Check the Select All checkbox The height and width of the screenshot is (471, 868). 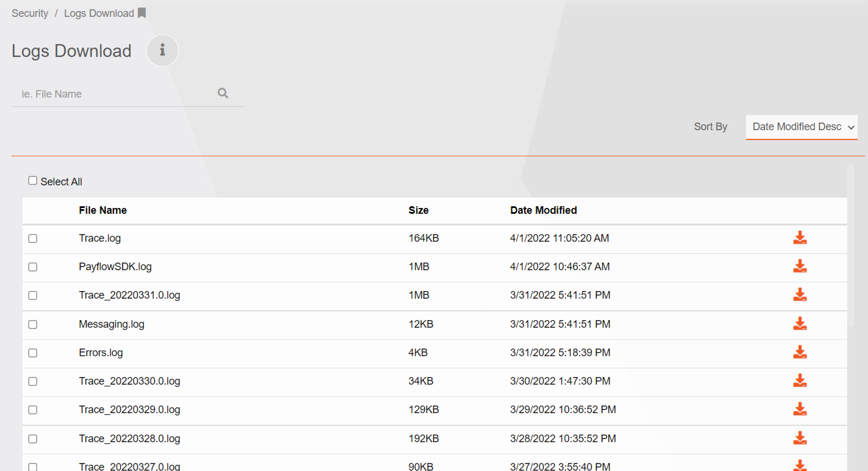pyautogui.click(x=33, y=181)
